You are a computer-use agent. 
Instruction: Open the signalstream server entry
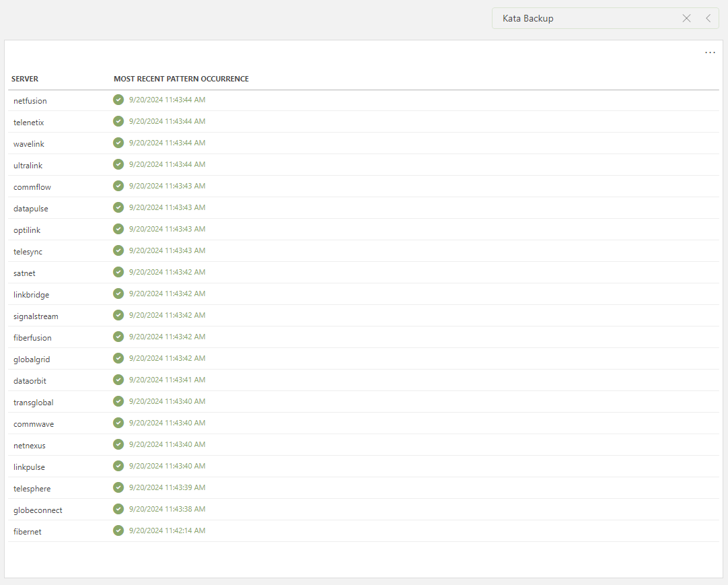pos(36,316)
